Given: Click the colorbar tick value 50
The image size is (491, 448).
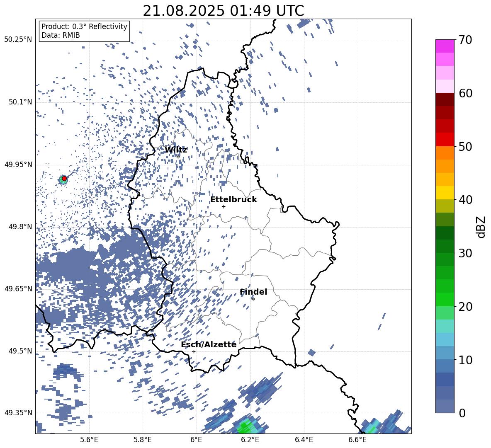Looking at the screenshot, I should coord(466,146).
